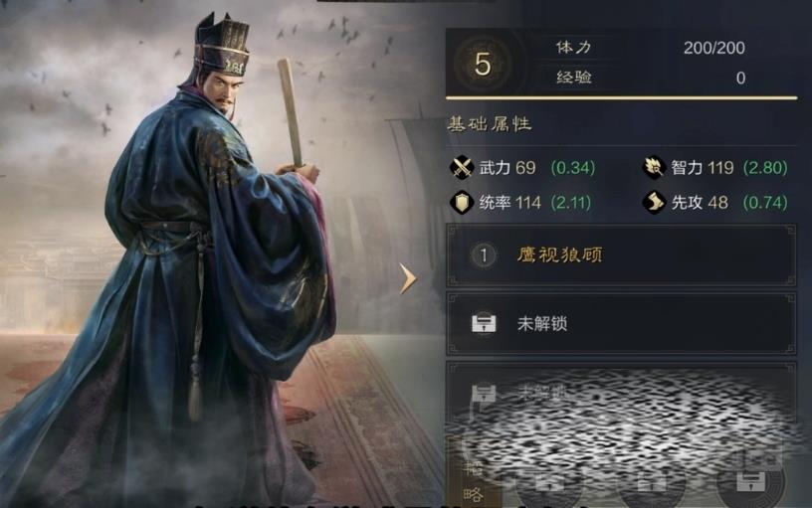Click the boot 先攻 icon
This screenshot has height=508, width=812.
click(654, 202)
